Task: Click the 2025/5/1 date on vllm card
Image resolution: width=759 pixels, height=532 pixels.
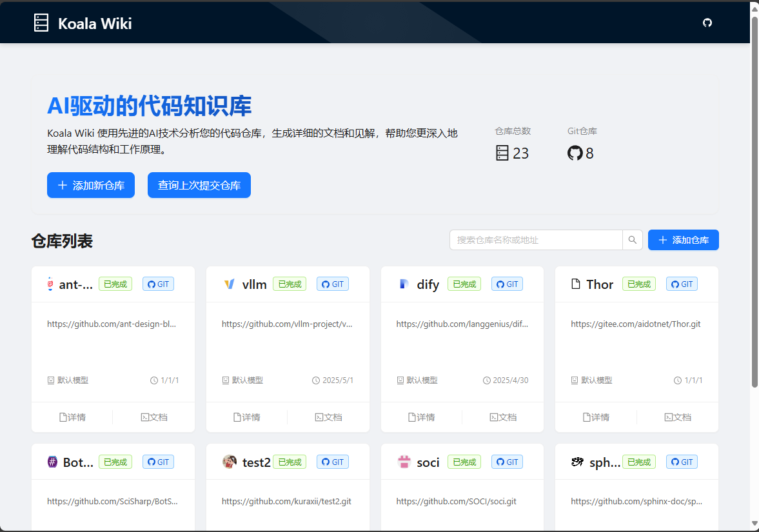Action: pos(338,380)
